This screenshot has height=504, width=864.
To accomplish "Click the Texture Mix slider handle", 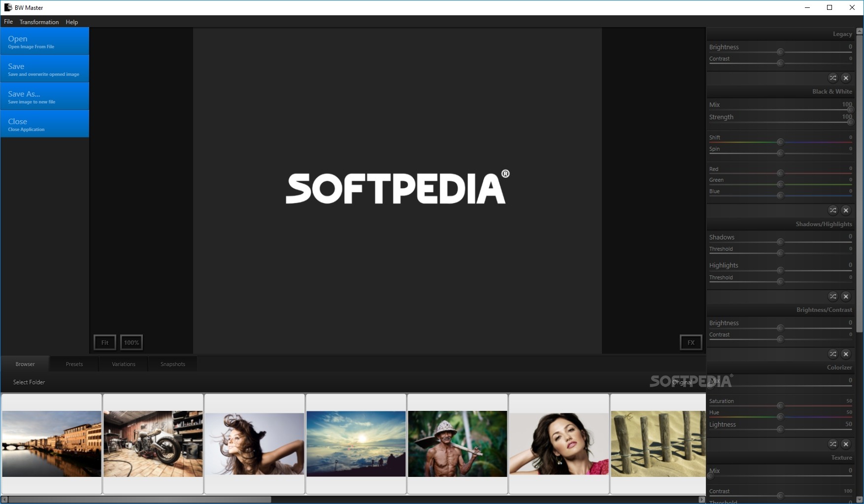I will 710,475.
